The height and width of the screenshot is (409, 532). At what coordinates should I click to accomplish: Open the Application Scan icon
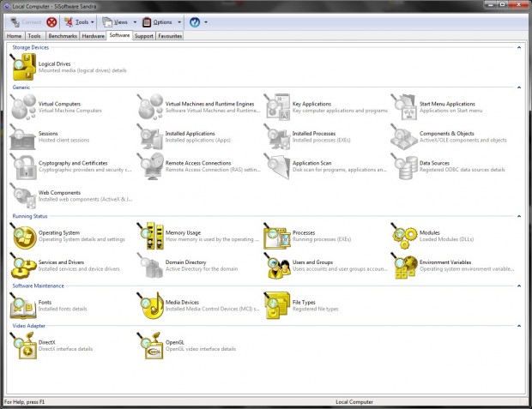[277, 166]
